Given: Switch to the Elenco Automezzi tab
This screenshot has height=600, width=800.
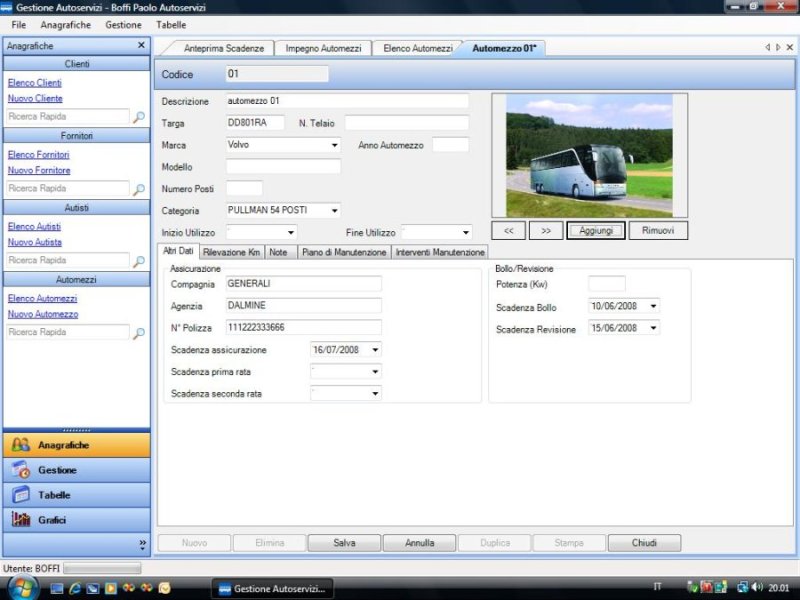Looking at the screenshot, I should click(417, 48).
